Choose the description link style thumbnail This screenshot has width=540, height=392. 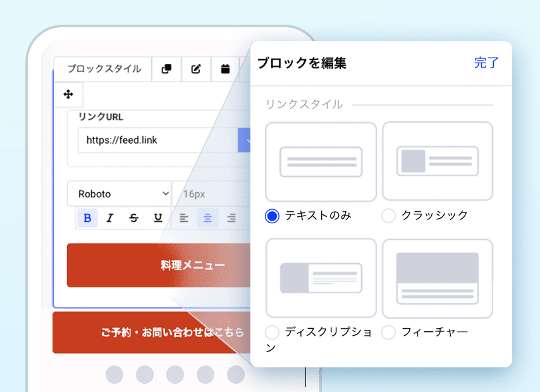(321, 278)
